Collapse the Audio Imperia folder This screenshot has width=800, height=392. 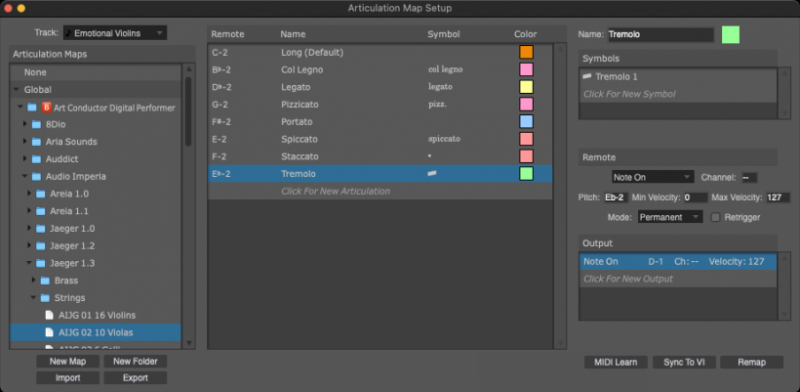[x=24, y=177]
